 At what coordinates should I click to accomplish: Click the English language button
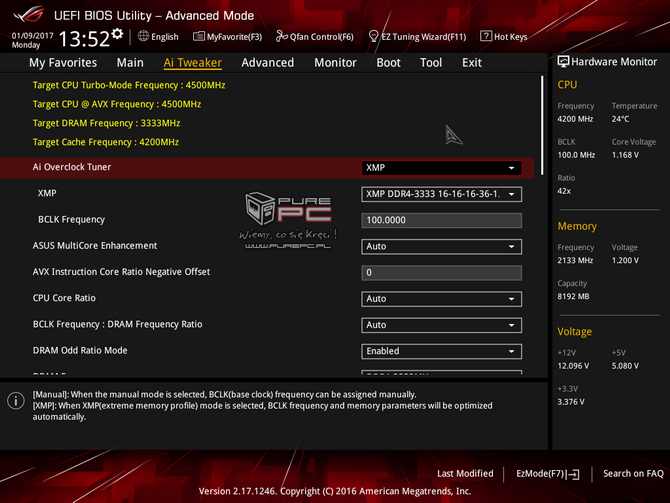click(x=158, y=37)
